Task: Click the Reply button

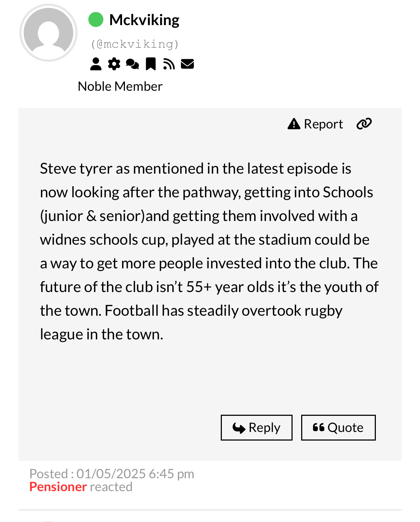Action: [257, 428]
